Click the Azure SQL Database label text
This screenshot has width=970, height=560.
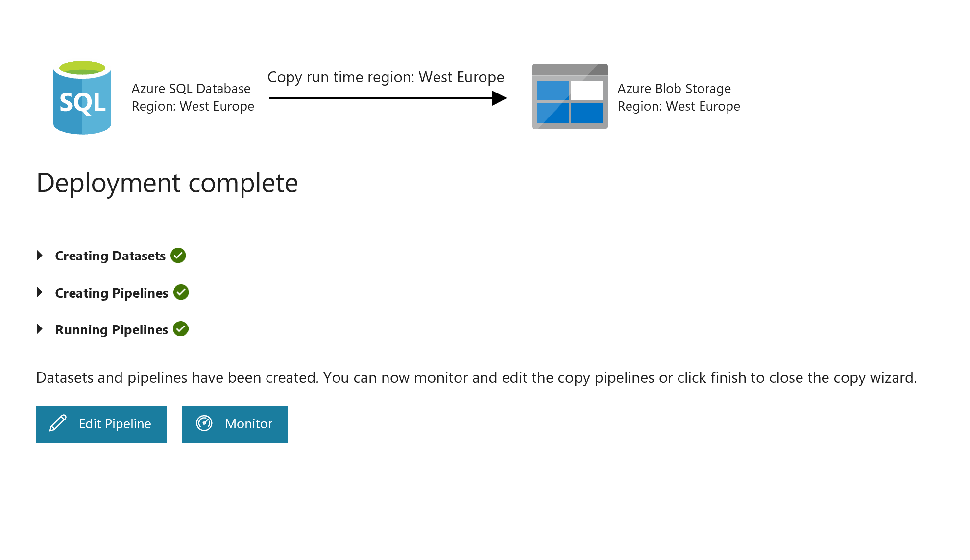click(x=191, y=89)
